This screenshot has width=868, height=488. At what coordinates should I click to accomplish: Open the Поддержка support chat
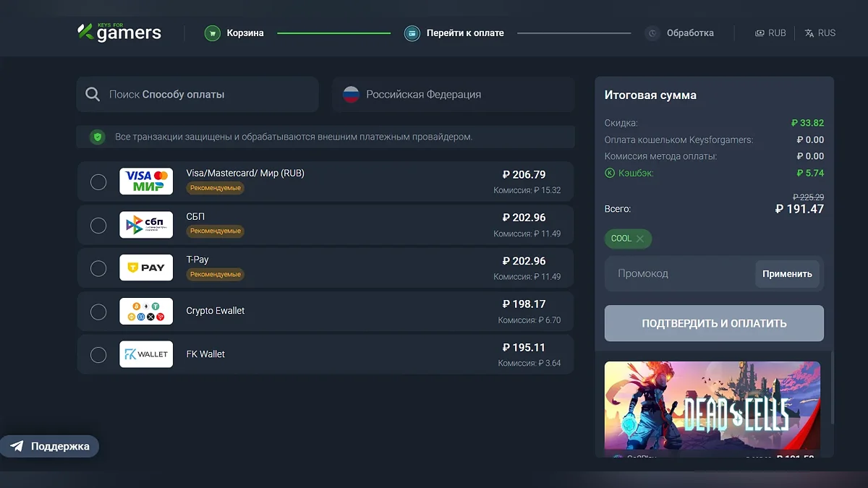click(49, 446)
